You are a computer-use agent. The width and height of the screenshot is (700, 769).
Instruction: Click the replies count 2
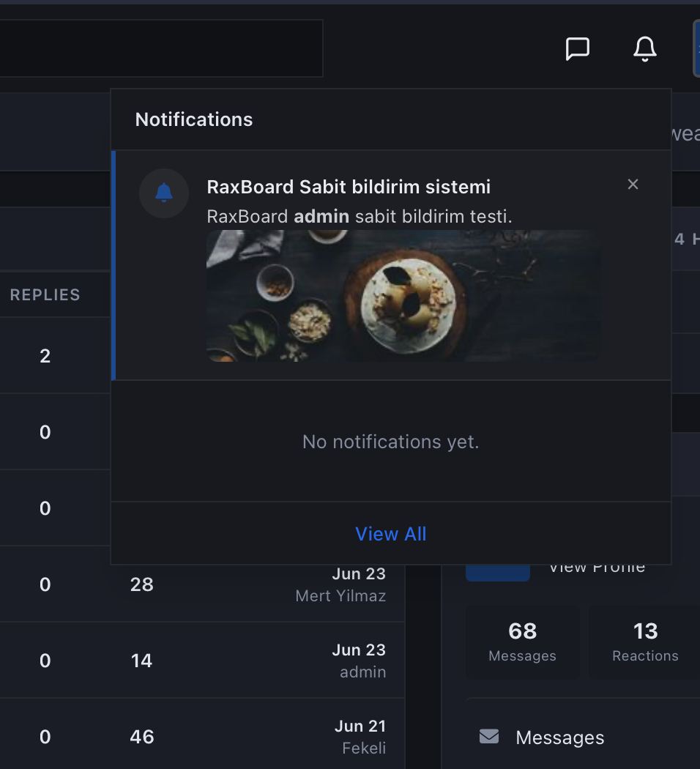[x=45, y=356]
